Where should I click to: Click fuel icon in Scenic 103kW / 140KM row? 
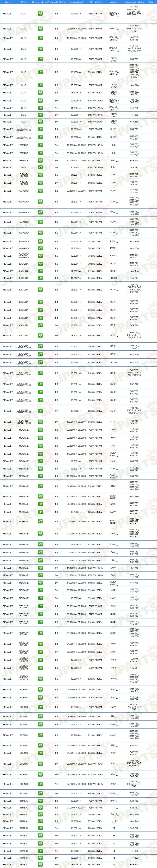[40, 764]
